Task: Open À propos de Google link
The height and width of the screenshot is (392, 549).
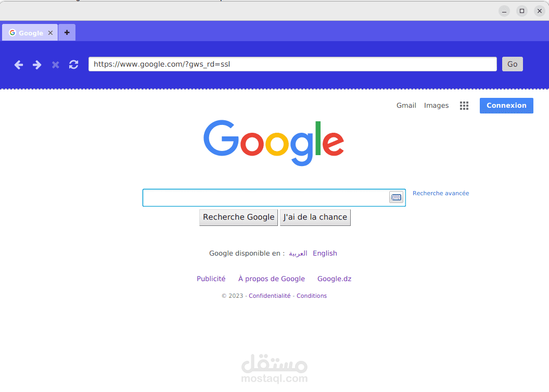Action: pyautogui.click(x=272, y=279)
